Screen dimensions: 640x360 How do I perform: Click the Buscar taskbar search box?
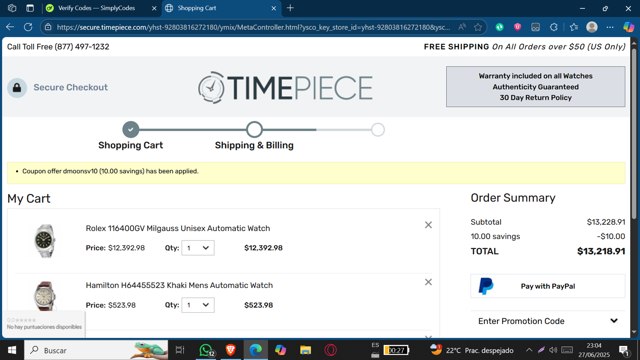(x=96, y=350)
